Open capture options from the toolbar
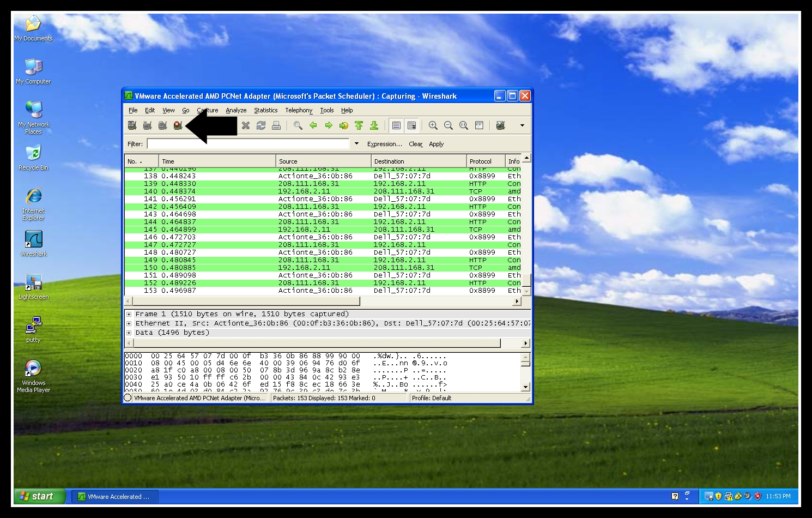Image resolution: width=812 pixels, height=518 pixels. pyautogui.click(x=147, y=125)
